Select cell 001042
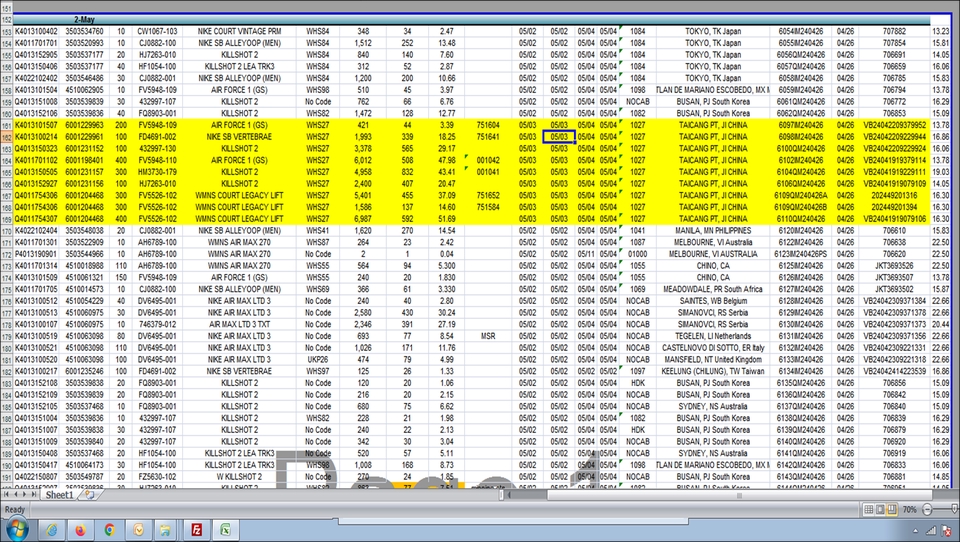Screen dimensions: 960x542 pos(488,160)
